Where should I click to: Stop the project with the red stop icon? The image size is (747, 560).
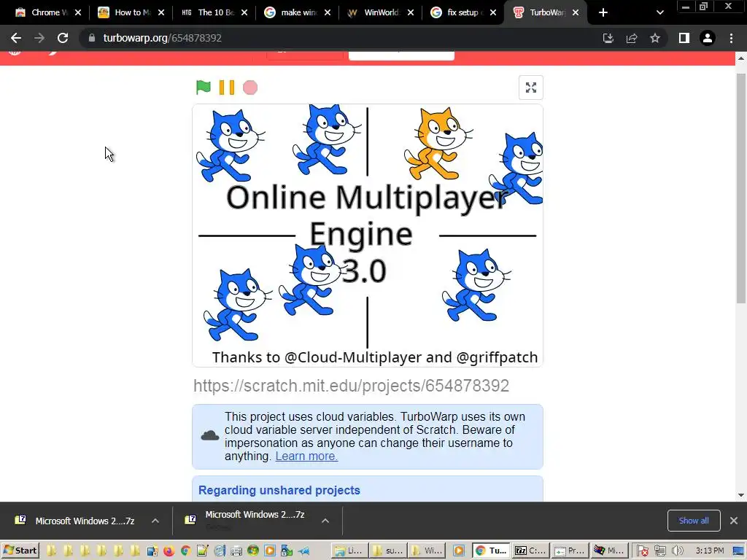coord(250,87)
